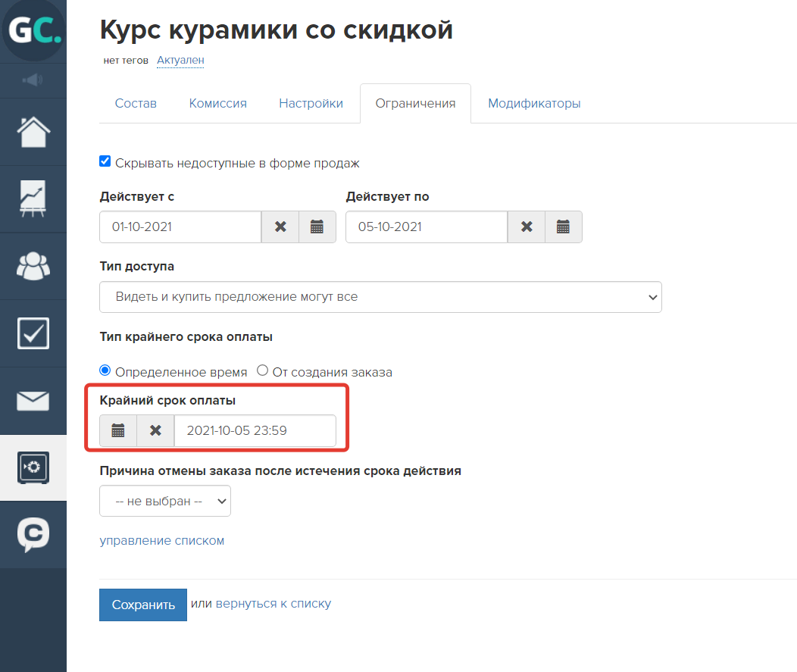This screenshot has height=672, width=797.
Task: Switch to the 'Модификаторы' tab
Action: coord(534,103)
